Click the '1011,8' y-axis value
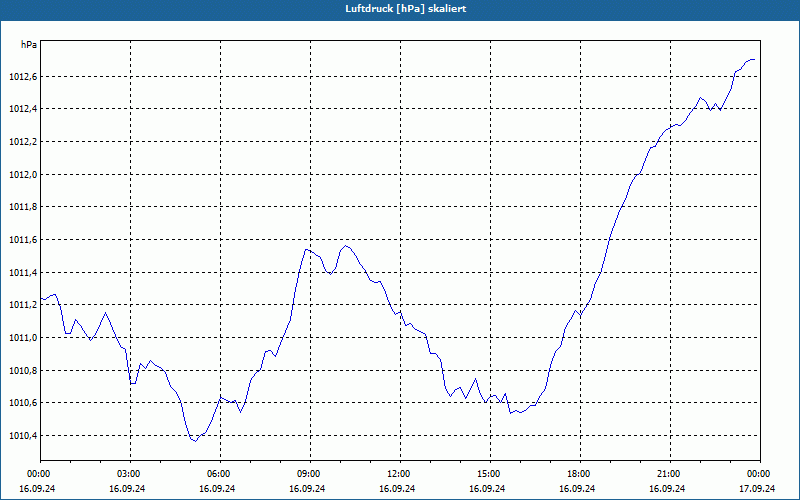The height and width of the screenshot is (500, 800). click(23, 207)
